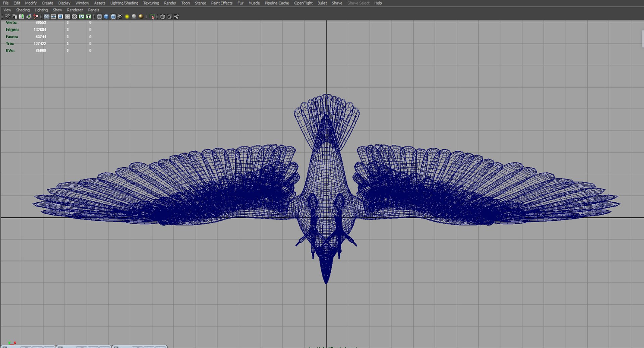The width and height of the screenshot is (644, 348).
Task: Click the Tris count 127422
Action: [40, 44]
